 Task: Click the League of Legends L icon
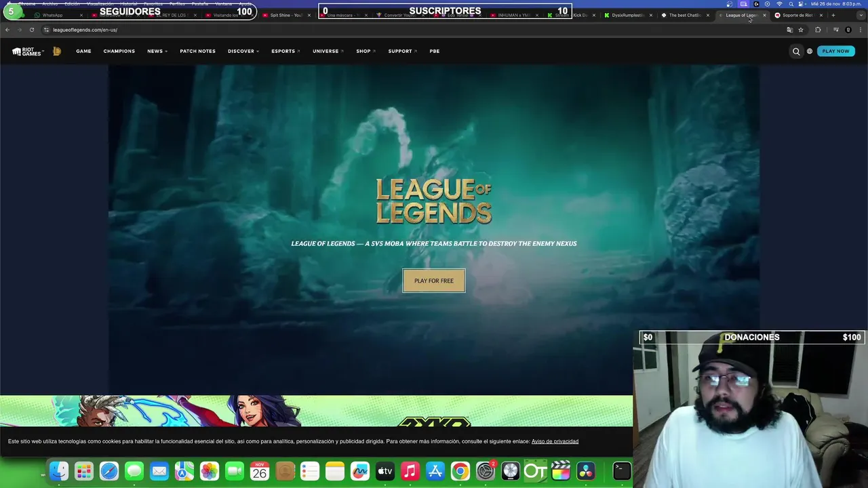click(x=57, y=51)
